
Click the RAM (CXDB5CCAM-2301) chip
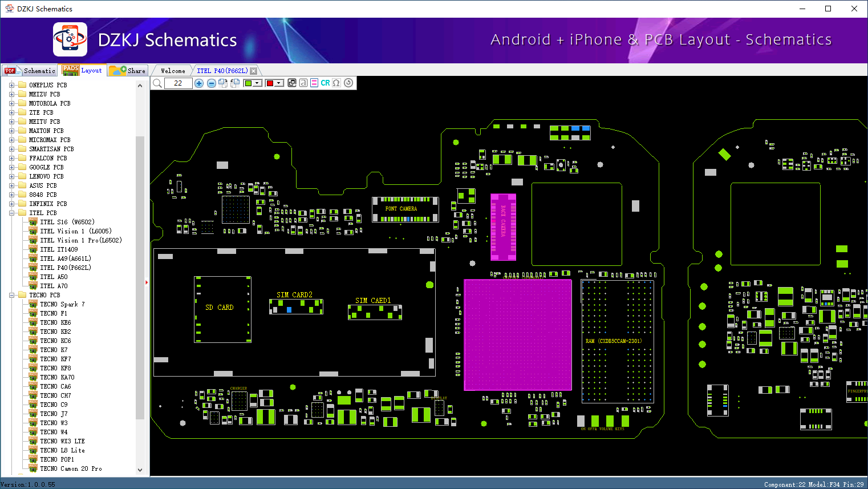pyautogui.click(x=618, y=341)
